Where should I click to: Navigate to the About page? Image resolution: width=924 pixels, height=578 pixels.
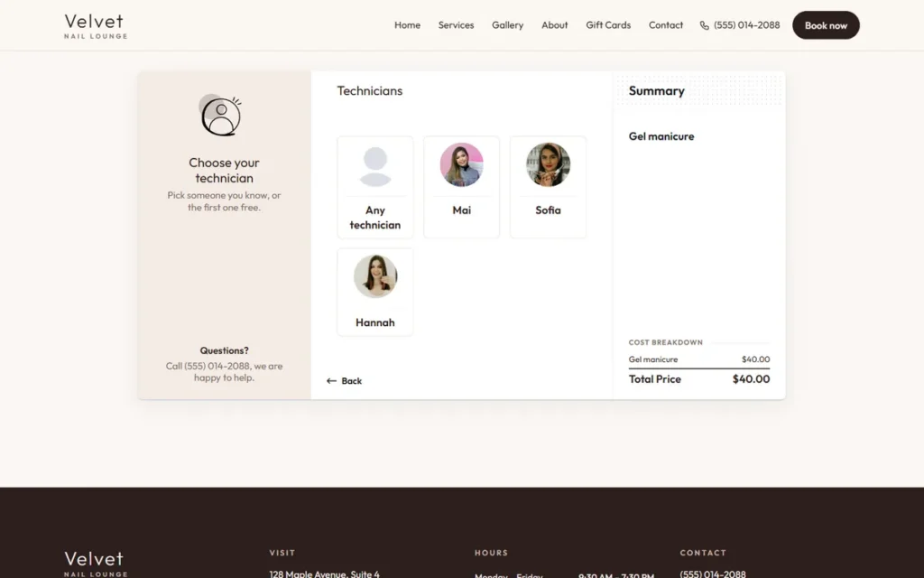(555, 25)
